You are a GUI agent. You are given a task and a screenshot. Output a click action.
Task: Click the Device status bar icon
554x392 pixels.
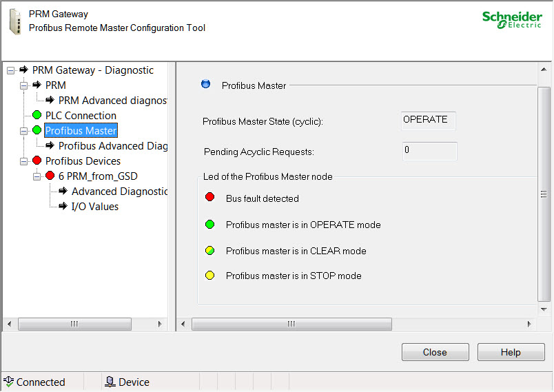110,382
